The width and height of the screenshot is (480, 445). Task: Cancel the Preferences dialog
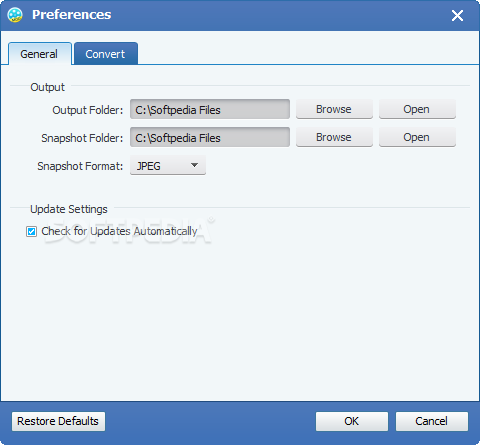pyautogui.click(x=432, y=421)
